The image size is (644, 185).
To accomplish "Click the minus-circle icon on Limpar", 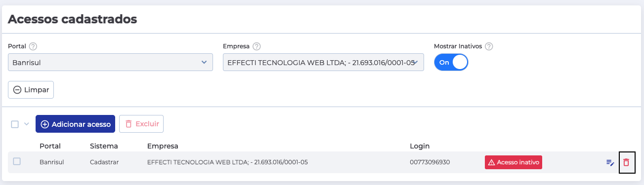I will pos(17,90).
